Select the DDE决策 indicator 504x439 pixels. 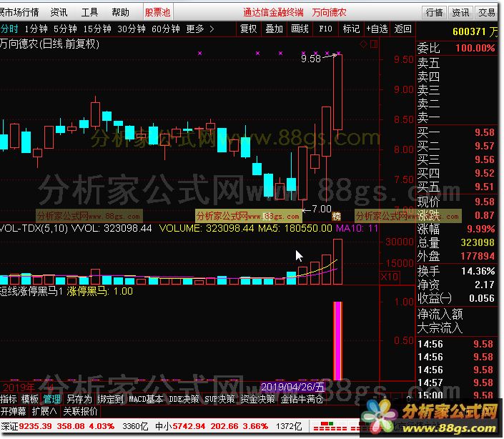pyautogui.click(x=184, y=399)
